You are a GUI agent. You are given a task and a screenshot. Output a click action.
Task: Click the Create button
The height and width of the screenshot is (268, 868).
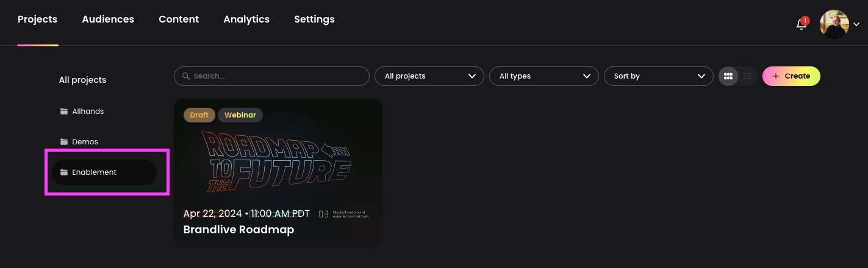791,76
